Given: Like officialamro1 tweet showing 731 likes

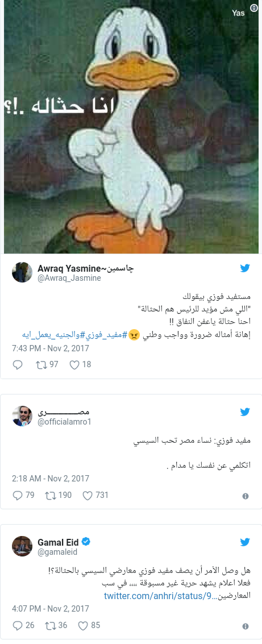Looking at the screenshot, I should 95,495.
